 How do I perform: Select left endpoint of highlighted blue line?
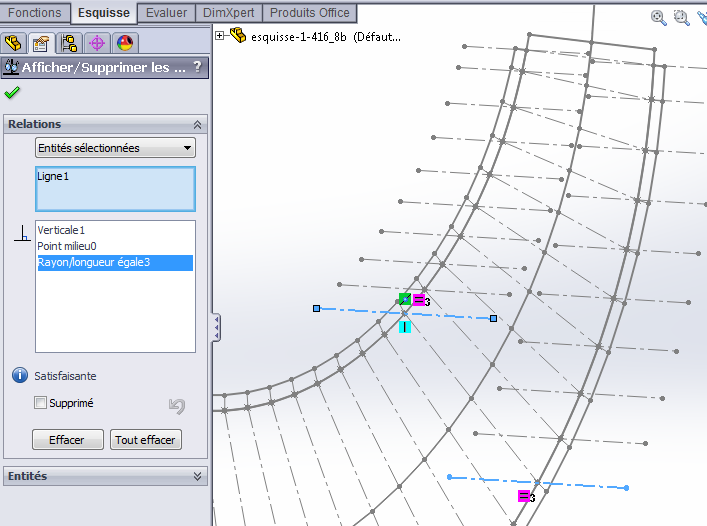point(317,308)
